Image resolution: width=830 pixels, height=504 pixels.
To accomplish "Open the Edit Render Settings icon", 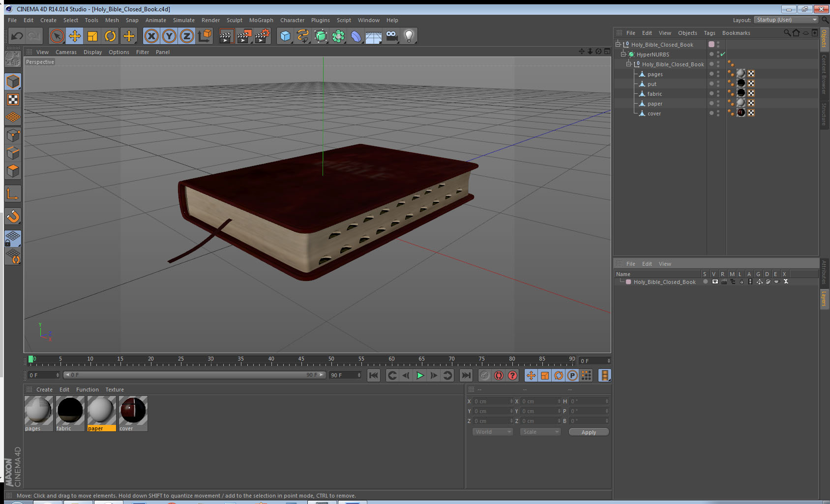I will click(x=263, y=36).
